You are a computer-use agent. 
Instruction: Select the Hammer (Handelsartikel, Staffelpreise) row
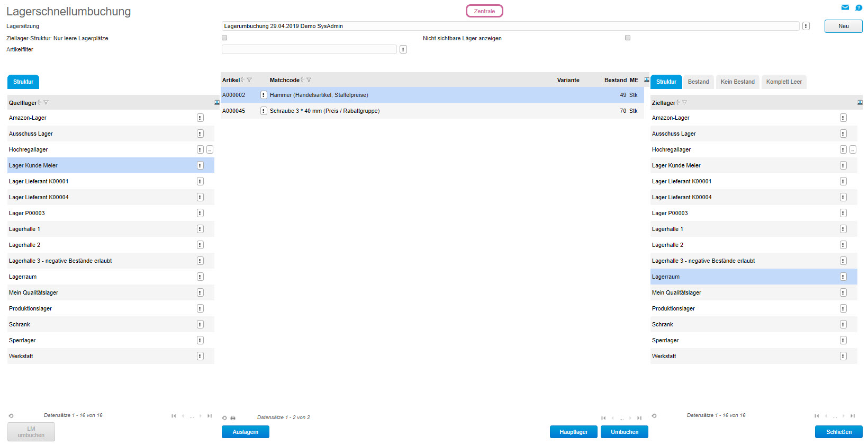pos(432,95)
